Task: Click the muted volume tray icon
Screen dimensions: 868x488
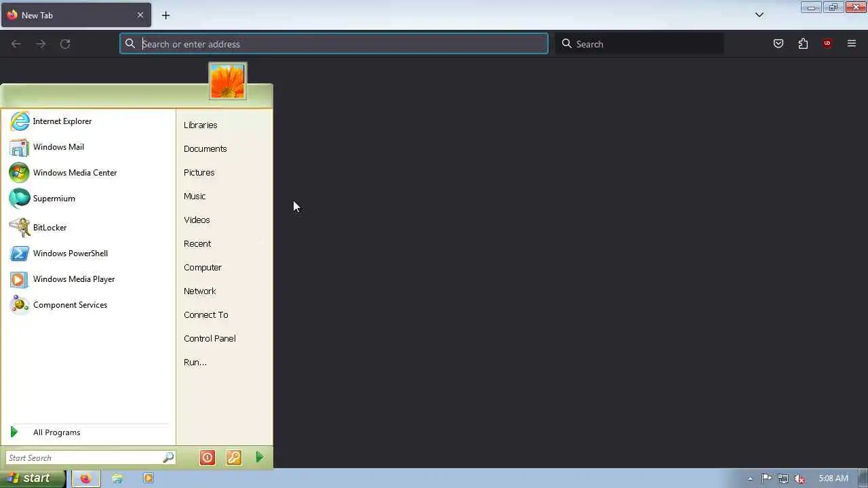Action: [800, 479]
